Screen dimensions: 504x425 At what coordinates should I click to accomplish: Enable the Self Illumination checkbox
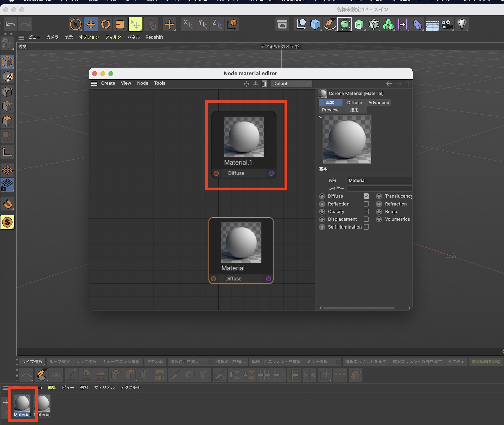(x=366, y=227)
